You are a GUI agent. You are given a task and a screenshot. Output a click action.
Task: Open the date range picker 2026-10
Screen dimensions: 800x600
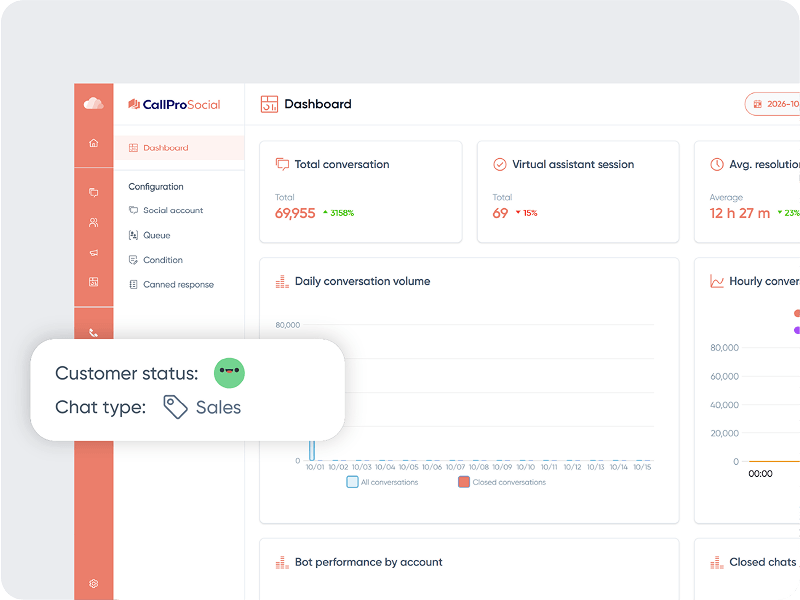pos(772,104)
